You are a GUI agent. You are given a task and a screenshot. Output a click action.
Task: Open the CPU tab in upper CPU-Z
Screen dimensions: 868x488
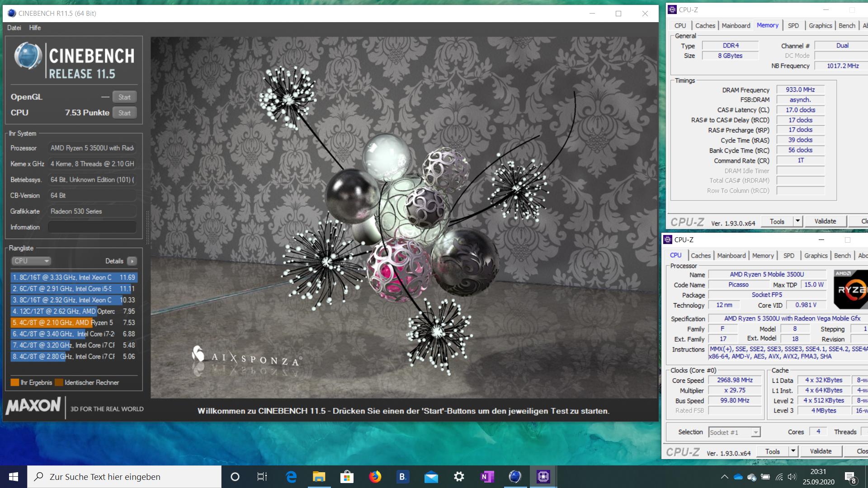tap(680, 25)
